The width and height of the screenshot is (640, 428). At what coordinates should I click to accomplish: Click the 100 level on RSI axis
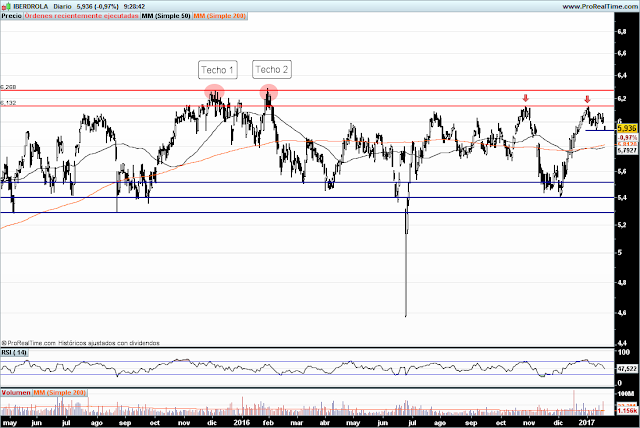tap(624, 352)
